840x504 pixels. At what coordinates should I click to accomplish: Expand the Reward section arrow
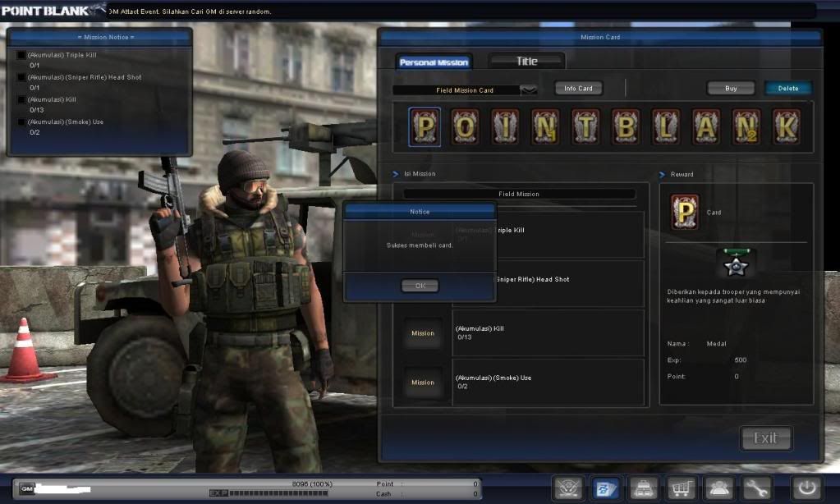[x=663, y=174]
